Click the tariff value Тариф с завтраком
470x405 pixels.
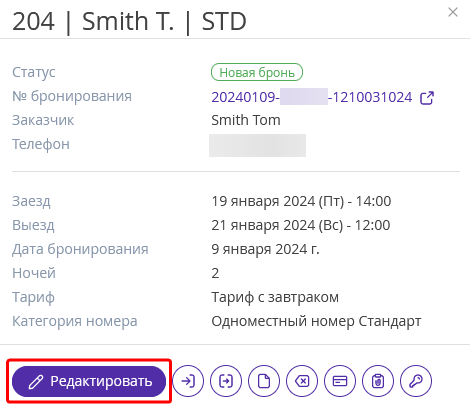tap(275, 297)
